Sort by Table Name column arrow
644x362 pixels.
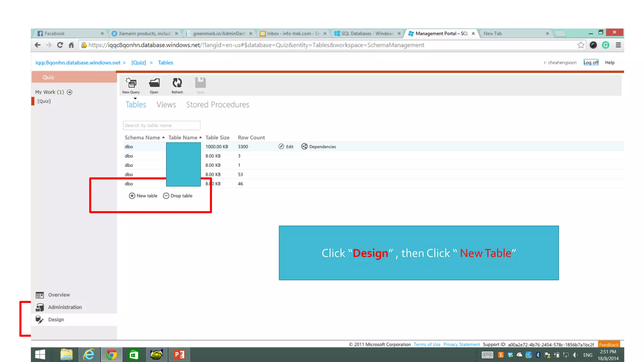[200, 137]
